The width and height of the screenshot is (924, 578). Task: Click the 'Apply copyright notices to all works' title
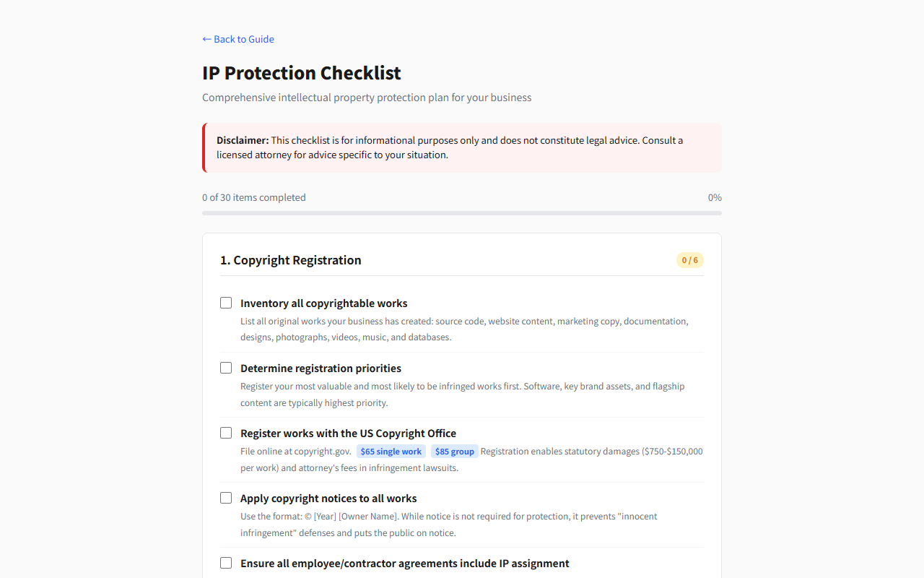pos(328,499)
